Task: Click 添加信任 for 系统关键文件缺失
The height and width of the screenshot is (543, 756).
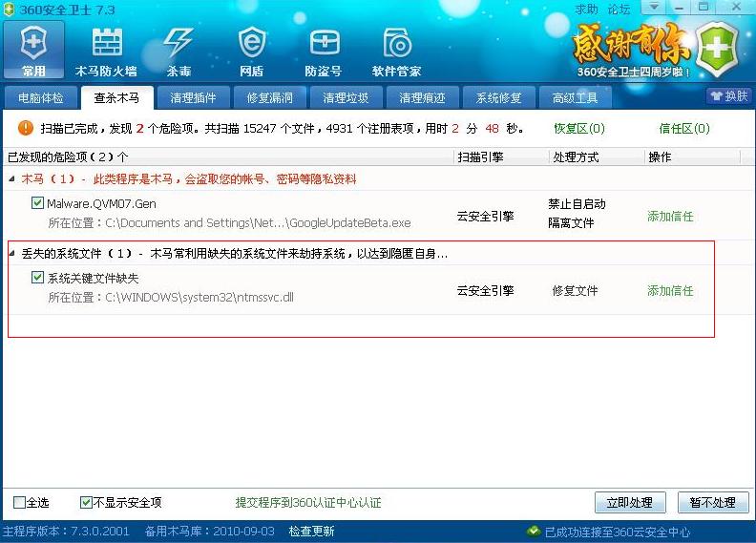Action: click(670, 290)
